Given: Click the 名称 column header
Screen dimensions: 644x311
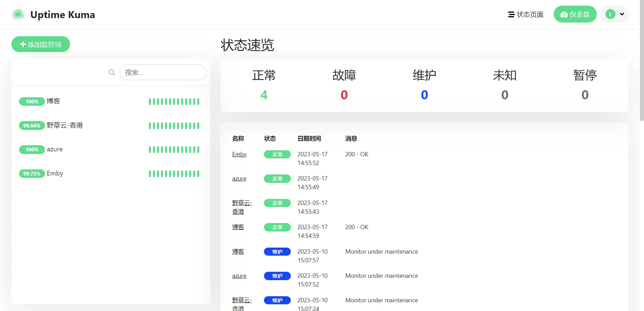Looking at the screenshot, I should pos(238,139).
